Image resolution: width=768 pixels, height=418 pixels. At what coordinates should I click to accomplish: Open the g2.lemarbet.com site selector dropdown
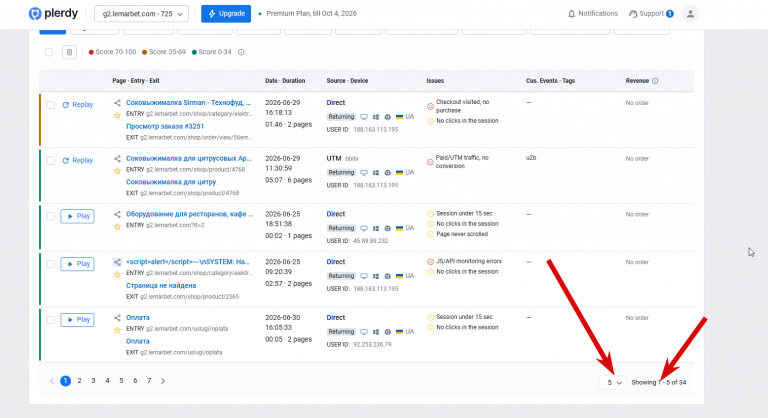(x=141, y=14)
